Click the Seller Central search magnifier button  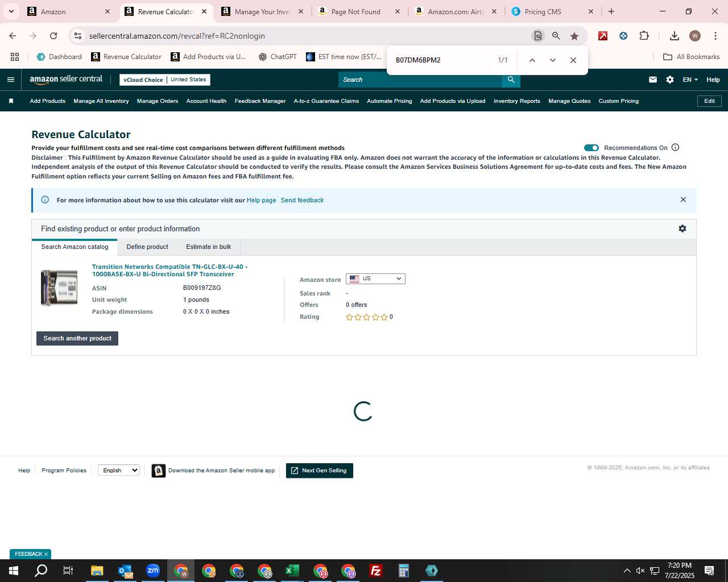511,80
